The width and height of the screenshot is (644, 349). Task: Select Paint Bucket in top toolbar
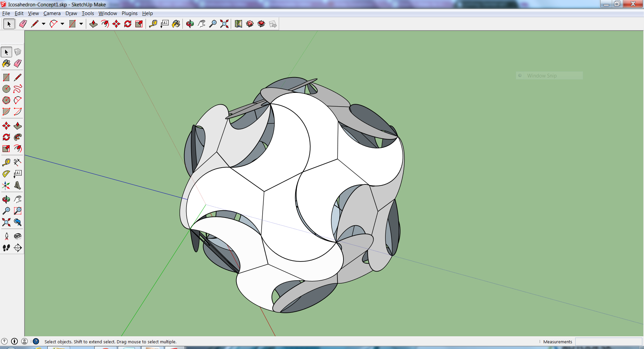pyautogui.click(x=176, y=24)
